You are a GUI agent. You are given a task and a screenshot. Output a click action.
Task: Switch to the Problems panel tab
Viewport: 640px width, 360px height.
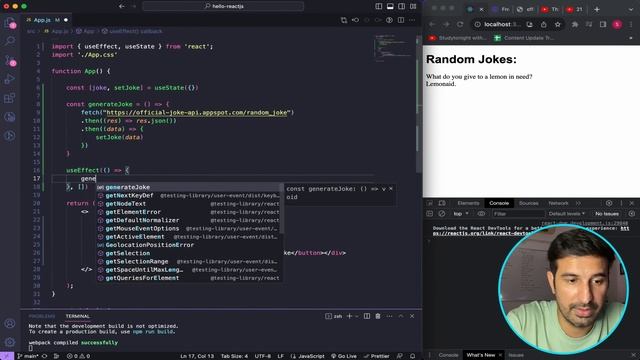42,316
